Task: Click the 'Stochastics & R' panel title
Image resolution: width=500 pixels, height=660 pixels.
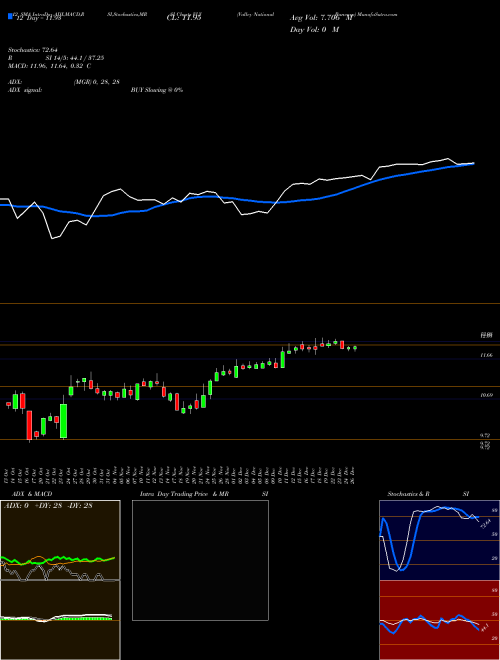Action: click(408, 494)
